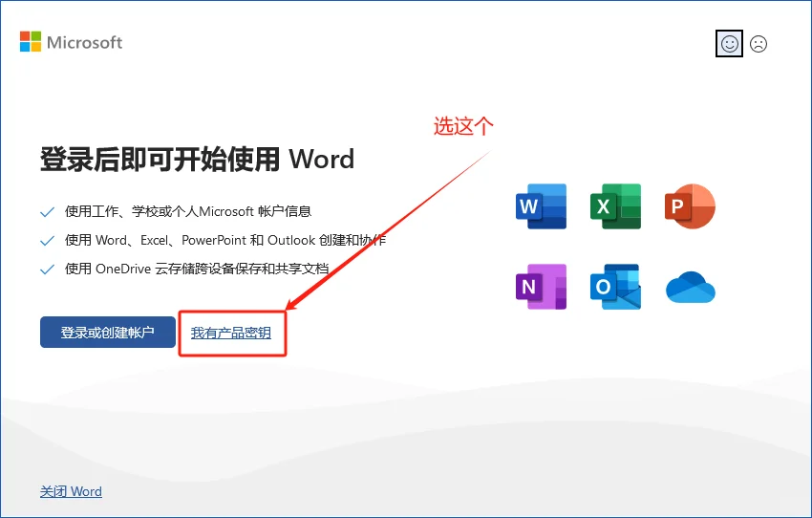Click the line about OneDrive 云存储
812x518 pixels.
[197, 269]
